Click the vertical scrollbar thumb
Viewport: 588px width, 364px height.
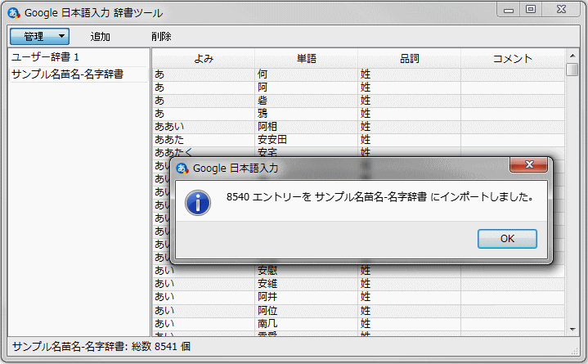pos(572,70)
